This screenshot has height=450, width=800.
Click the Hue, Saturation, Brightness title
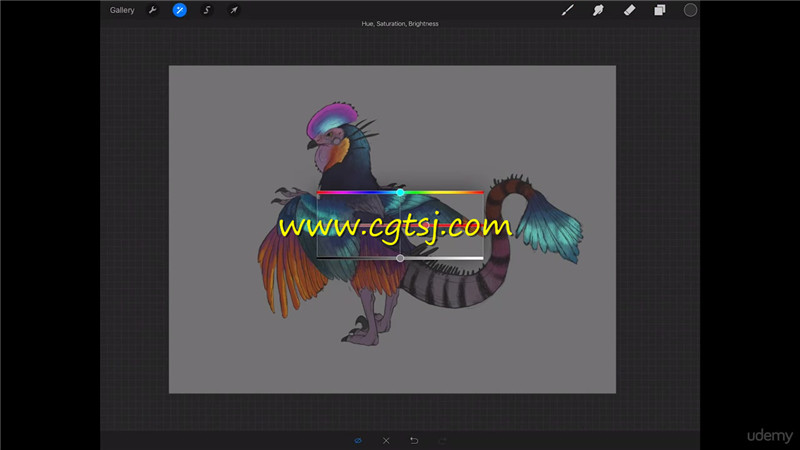[400, 23]
